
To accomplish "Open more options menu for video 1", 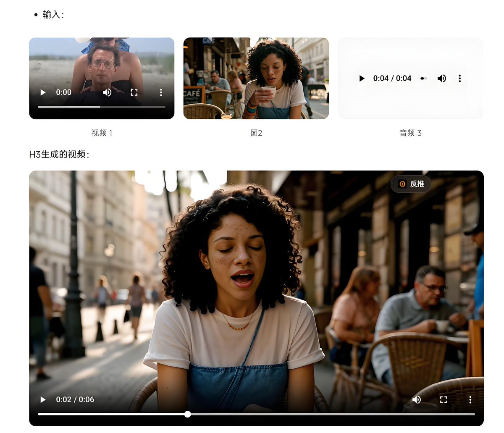I will click(x=161, y=92).
